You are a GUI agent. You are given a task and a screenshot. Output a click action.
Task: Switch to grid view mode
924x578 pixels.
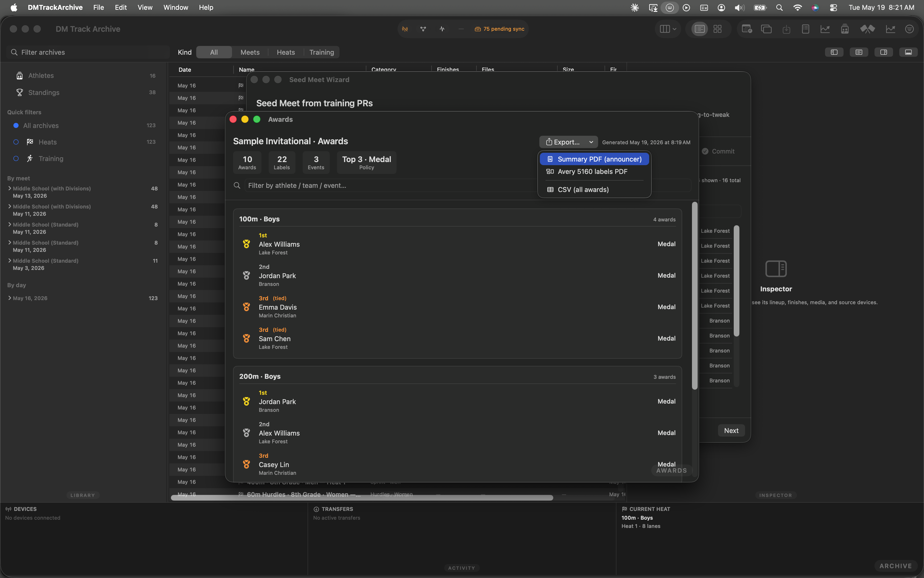(717, 29)
